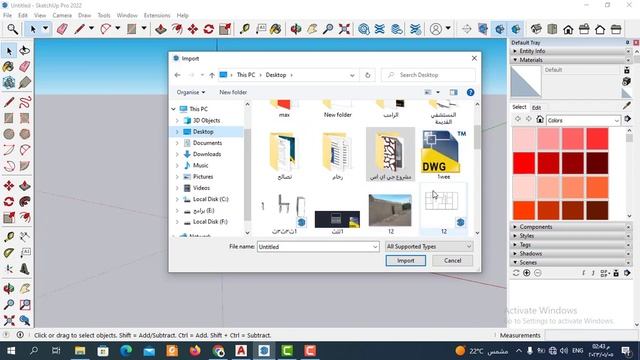Open the Extensions menu
Viewport: 640px width, 360px height.
coord(157,15)
